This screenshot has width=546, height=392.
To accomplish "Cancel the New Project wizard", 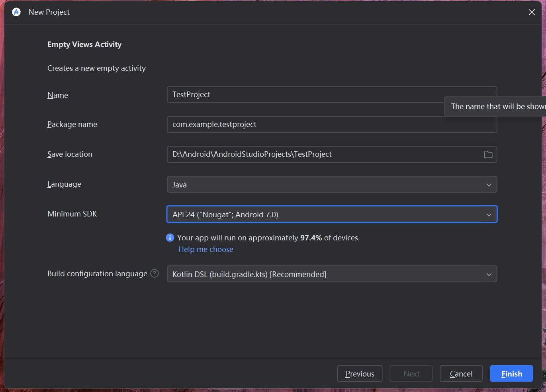I will click(x=461, y=374).
